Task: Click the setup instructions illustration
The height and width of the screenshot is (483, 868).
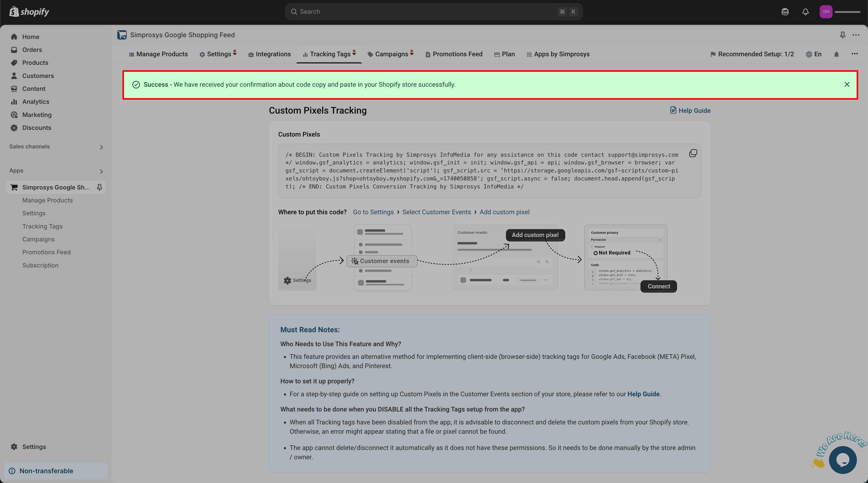Action: [477, 258]
